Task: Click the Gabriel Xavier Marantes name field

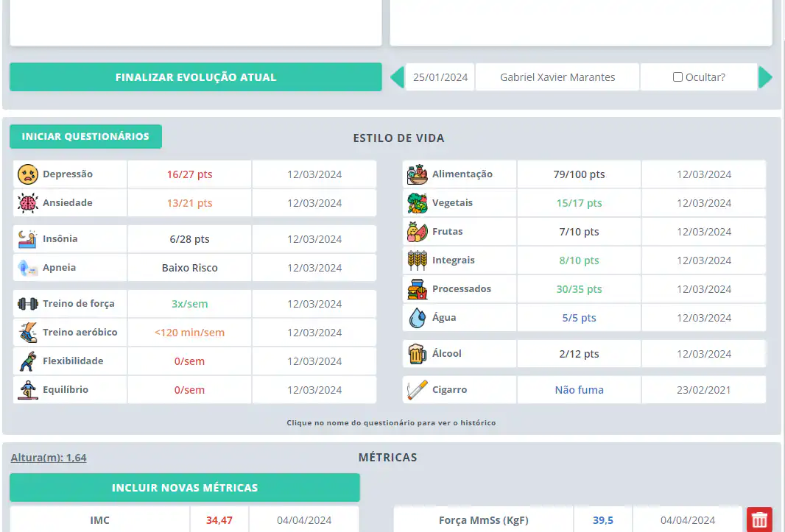Action: coord(557,77)
